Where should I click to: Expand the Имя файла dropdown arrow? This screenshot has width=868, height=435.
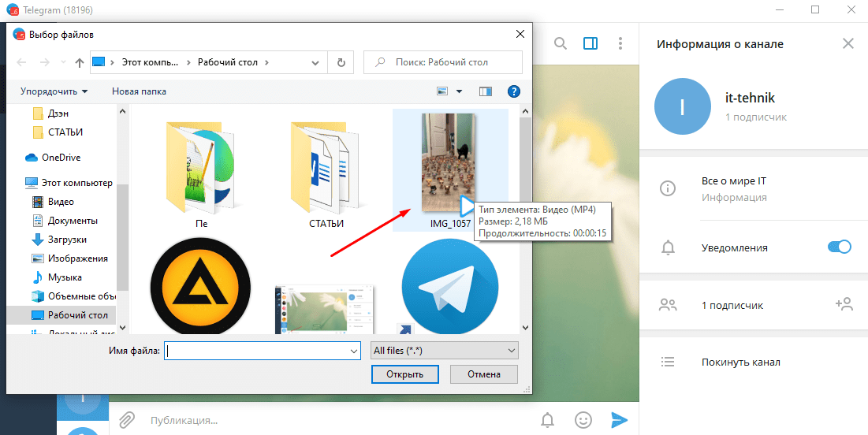[x=354, y=351]
